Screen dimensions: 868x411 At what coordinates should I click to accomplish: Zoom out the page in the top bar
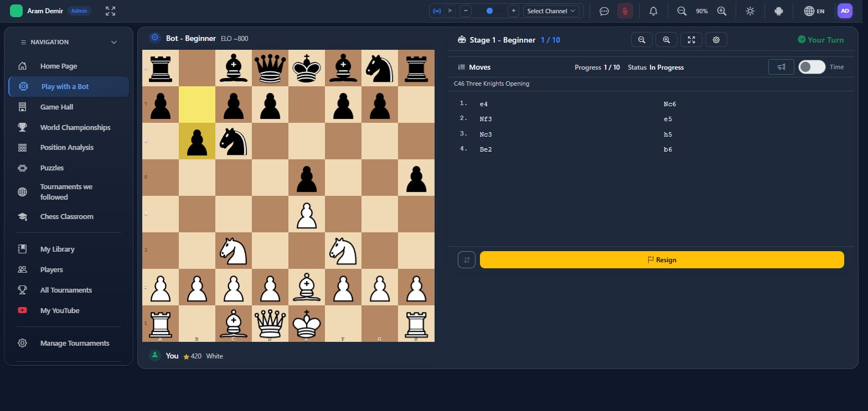[x=682, y=11]
